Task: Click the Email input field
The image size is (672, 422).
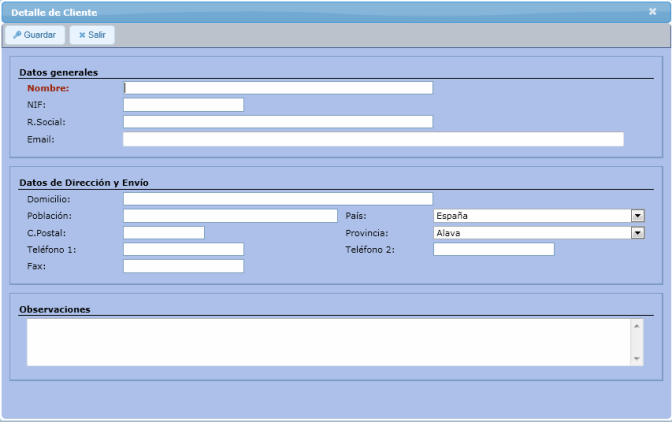Action: coord(373,139)
